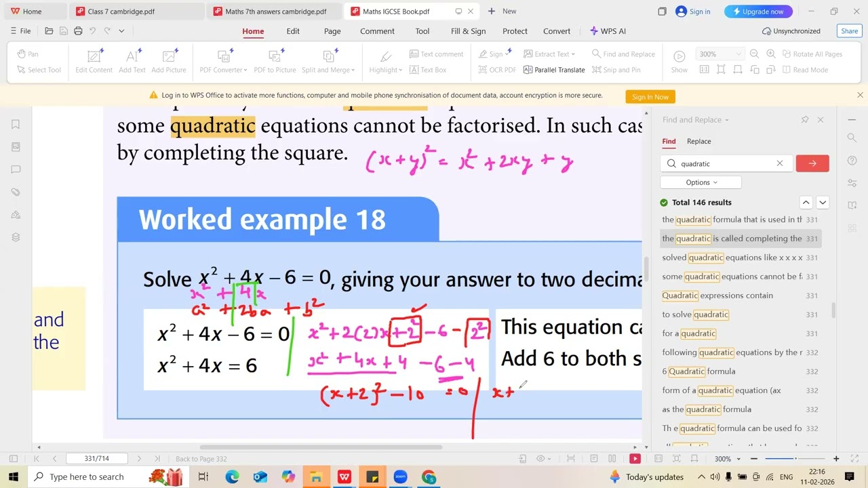Click the horizontal scrollbar under document
The width and height of the screenshot is (868, 488).
coord(321,447)
